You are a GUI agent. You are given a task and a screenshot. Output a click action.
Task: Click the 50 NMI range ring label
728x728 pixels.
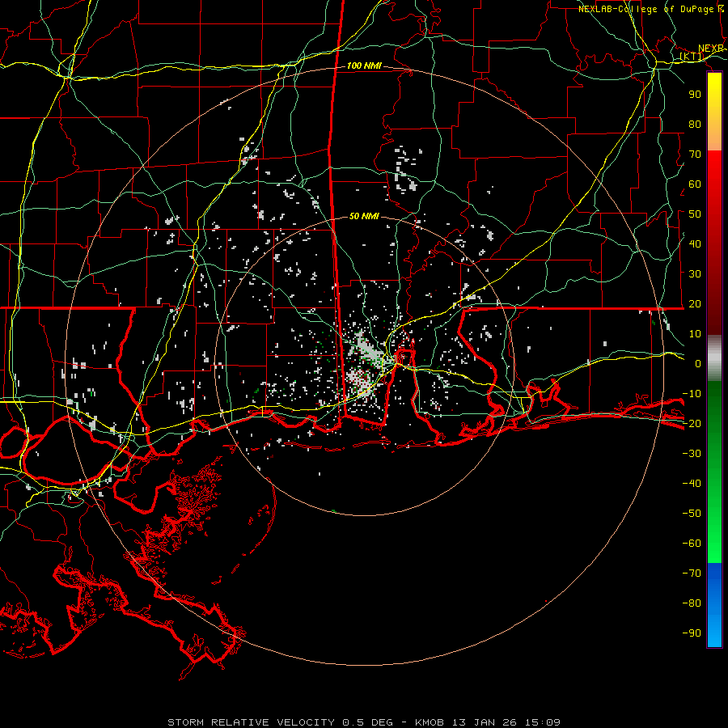364,216
